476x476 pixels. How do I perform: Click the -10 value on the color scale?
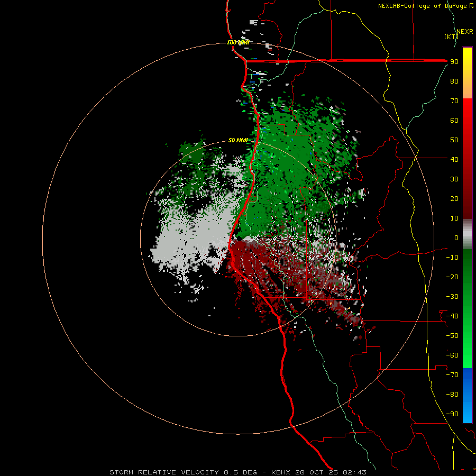[452, 258]
